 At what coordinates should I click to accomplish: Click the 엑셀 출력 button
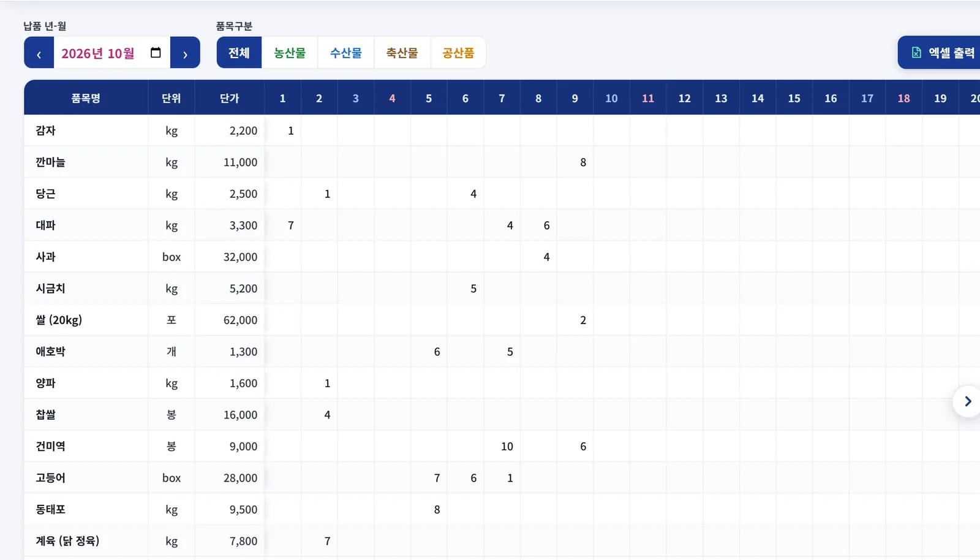[940, 53]
